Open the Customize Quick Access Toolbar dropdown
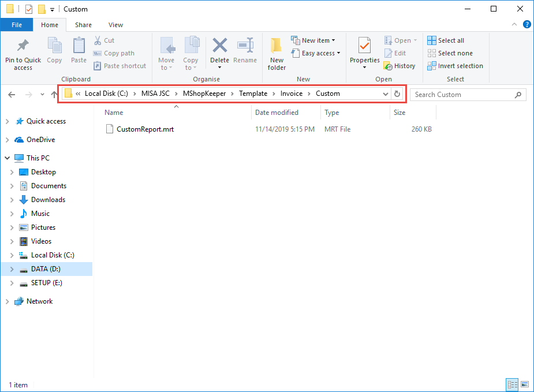Viewport: 534px width, 392px height. click(52, 10)
